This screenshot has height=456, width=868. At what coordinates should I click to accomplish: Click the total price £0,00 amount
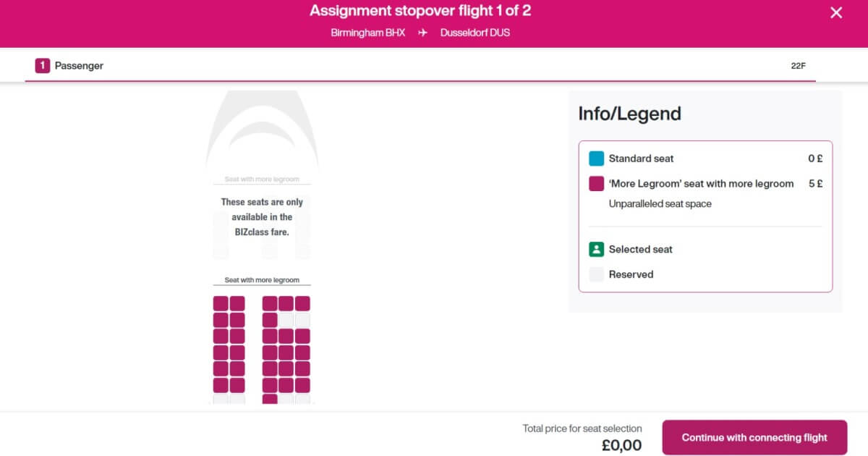pos(621,445)
